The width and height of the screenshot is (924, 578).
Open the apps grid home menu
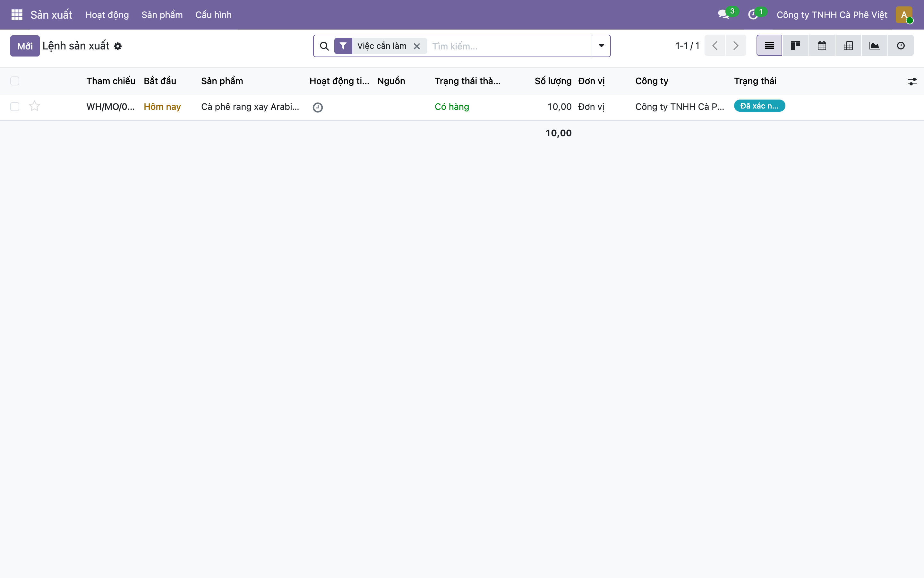click(x=17, y=14)
